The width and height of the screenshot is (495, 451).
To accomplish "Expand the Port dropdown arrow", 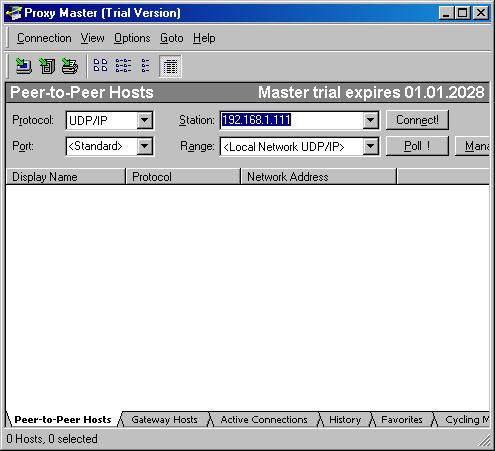I will click(x=145, y=146).
